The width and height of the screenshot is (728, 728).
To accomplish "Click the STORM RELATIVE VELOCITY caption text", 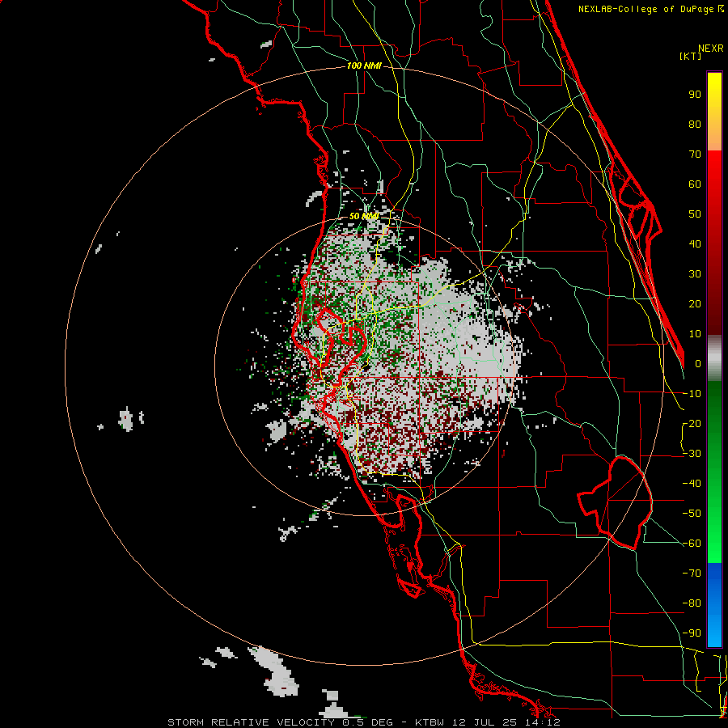I will pyautogui.click(x=252, y=722).
